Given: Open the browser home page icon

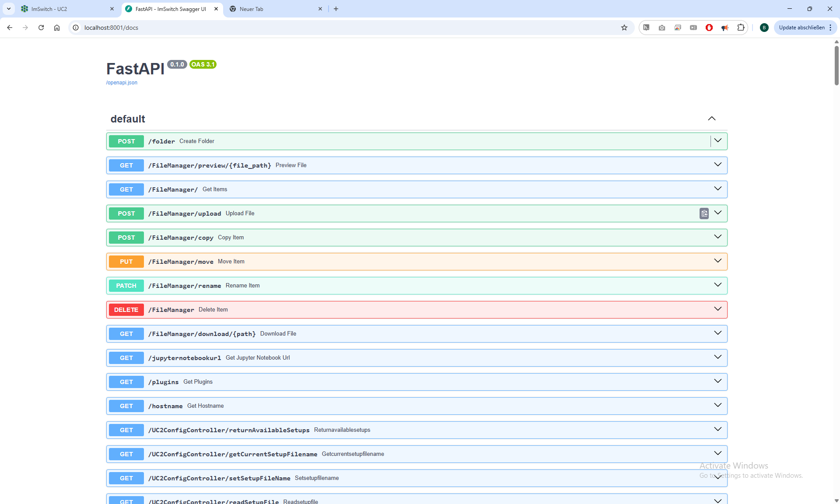Looking at the screenshot, I should point(57,28).
